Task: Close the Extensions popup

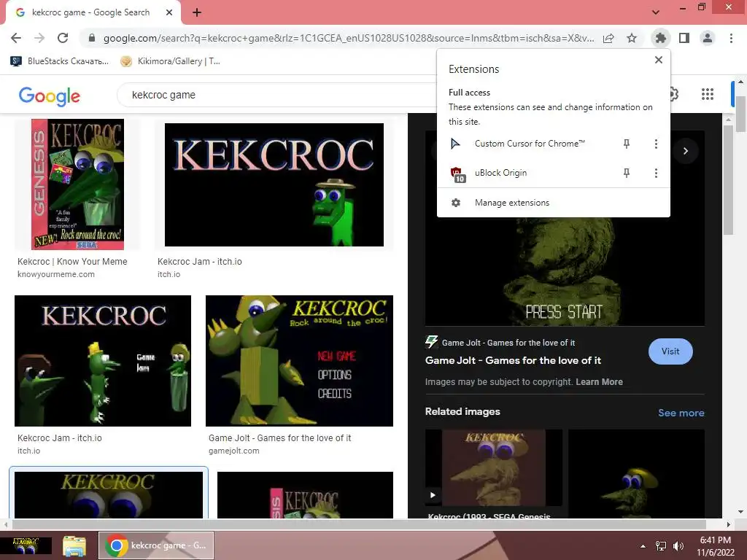Action: 659,60
